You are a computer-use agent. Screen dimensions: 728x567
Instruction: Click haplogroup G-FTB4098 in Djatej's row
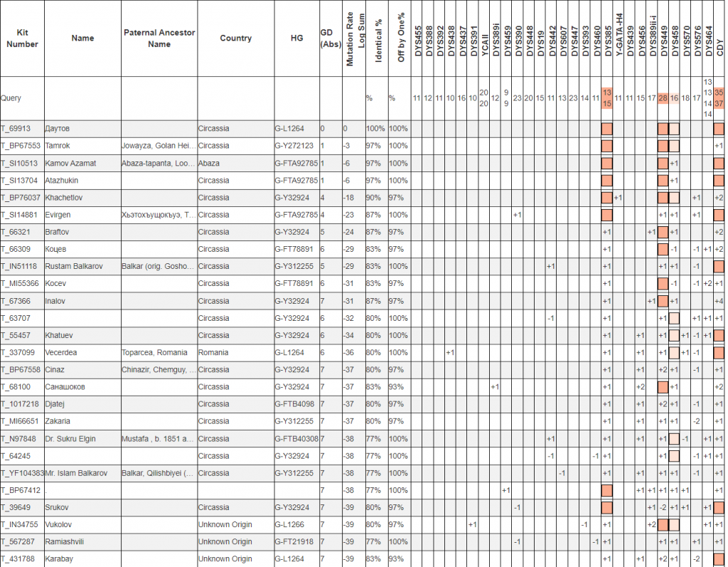(296, 404)
